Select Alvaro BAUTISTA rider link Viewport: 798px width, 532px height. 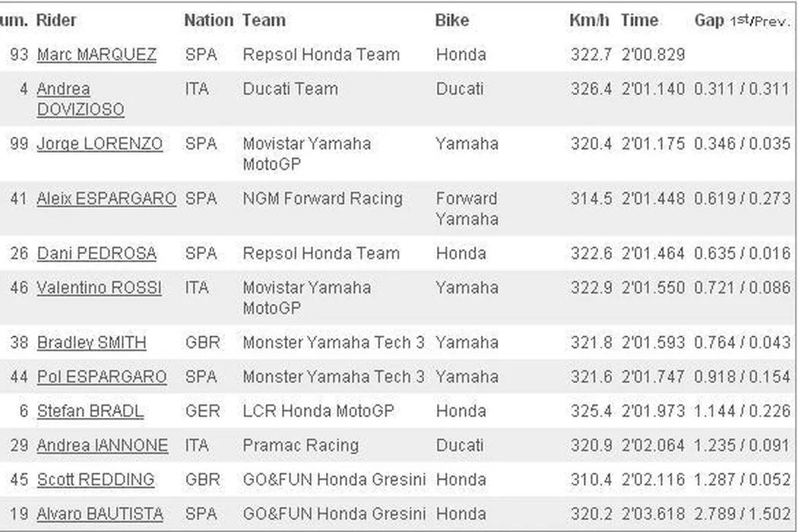coord(100,514)
